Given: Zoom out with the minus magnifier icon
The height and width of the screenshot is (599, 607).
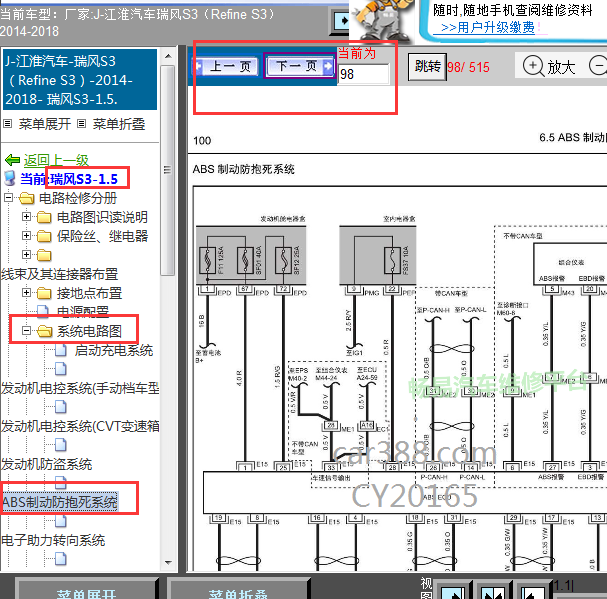Looking at the screenshot, I should tap(598, 65).
